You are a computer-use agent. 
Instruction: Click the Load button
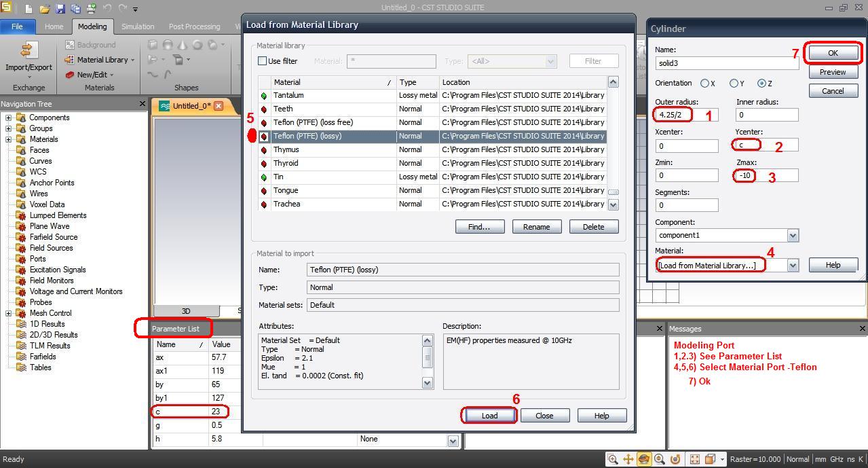(x=489, y=416)
